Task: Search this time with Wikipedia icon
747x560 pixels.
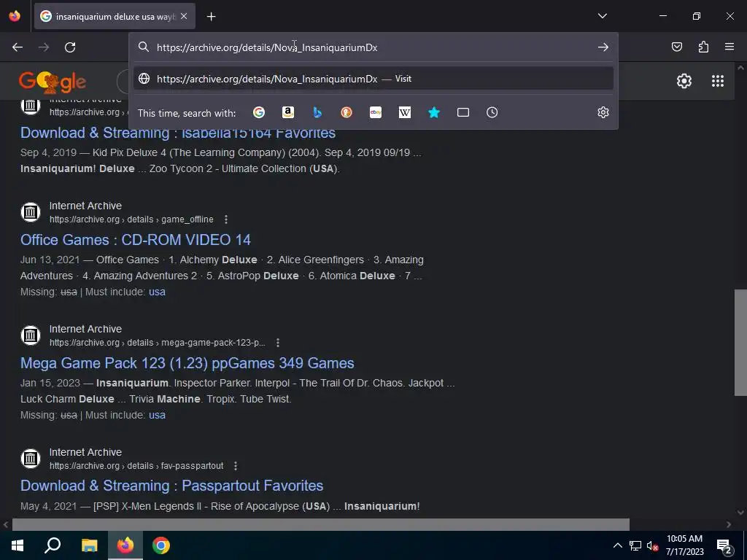Action: pos(404,112)
